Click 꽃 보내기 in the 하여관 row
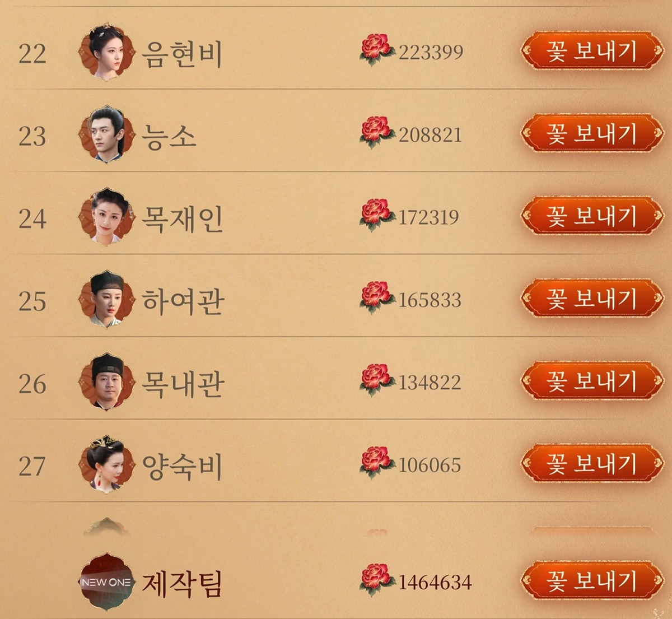Screen dimensions: 672x619 click(x=592, y=298)
